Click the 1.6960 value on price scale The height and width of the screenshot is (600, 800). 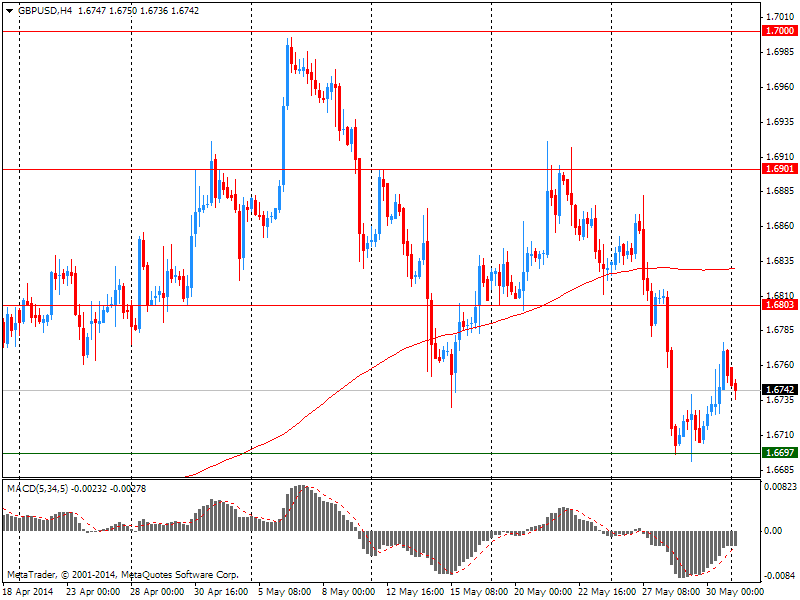pyautogui.click(x=781, y=87)
